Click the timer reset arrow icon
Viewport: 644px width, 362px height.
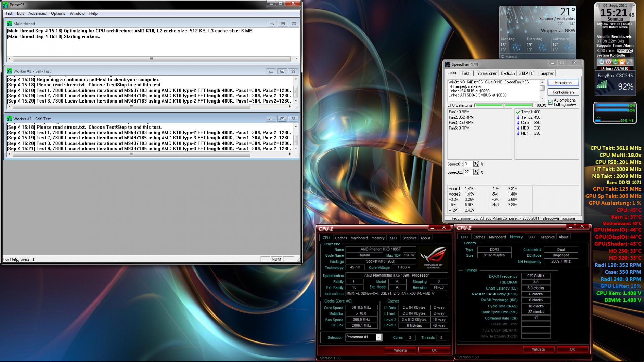[631, 51]
